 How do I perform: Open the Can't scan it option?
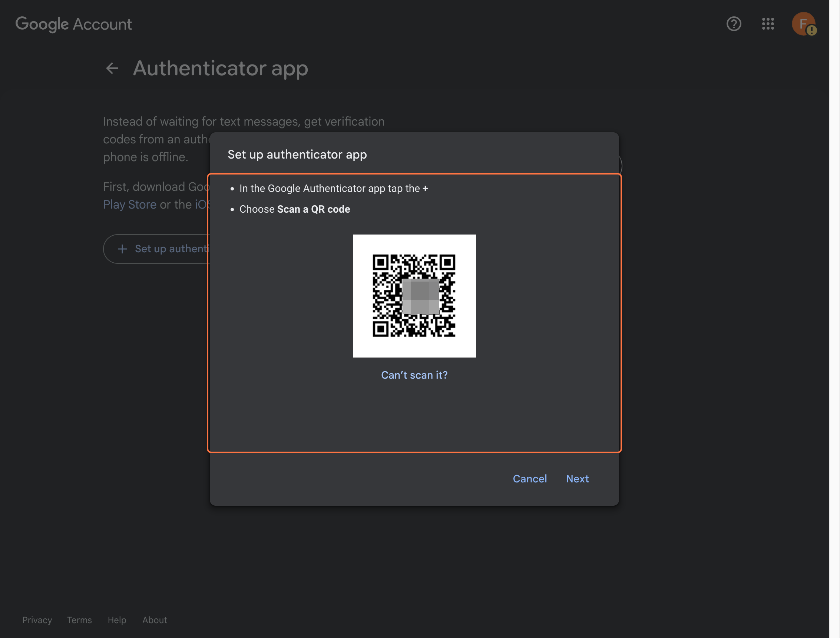[414, 375]
